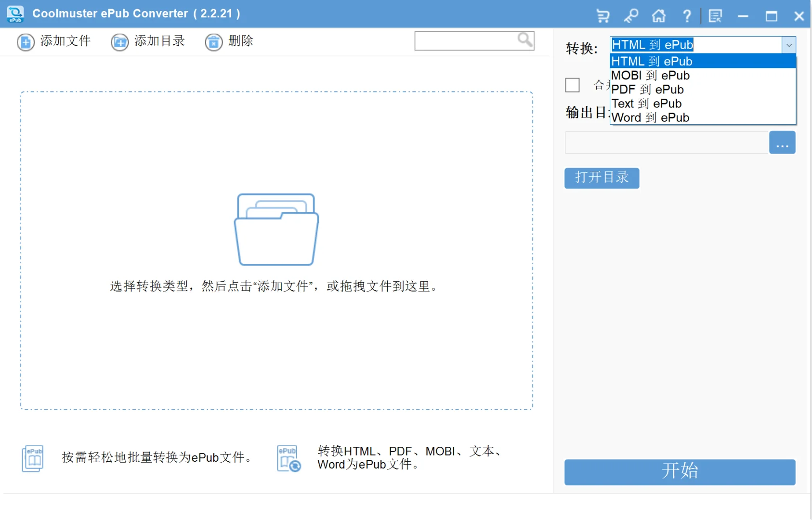Click text 按需轻松地批量转换为ePub文件
This screenshot has height=520, width=812.
point(157,457)
